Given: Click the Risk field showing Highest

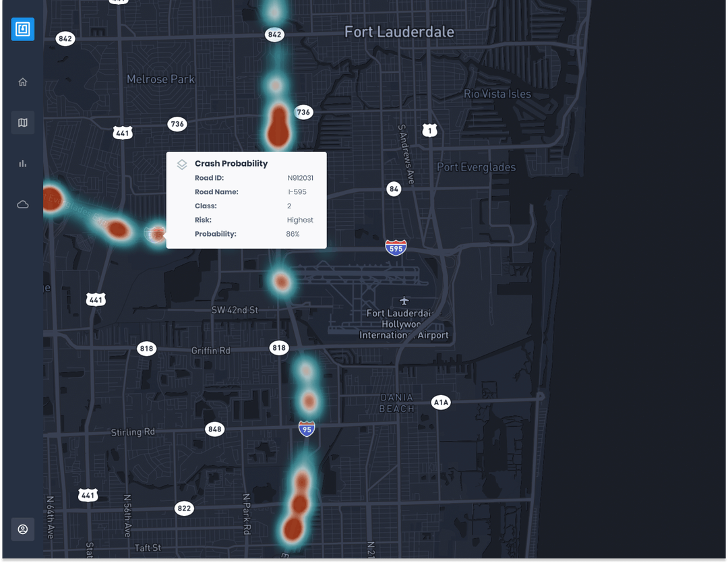Looking at the screenshot, I should [300, 220].
